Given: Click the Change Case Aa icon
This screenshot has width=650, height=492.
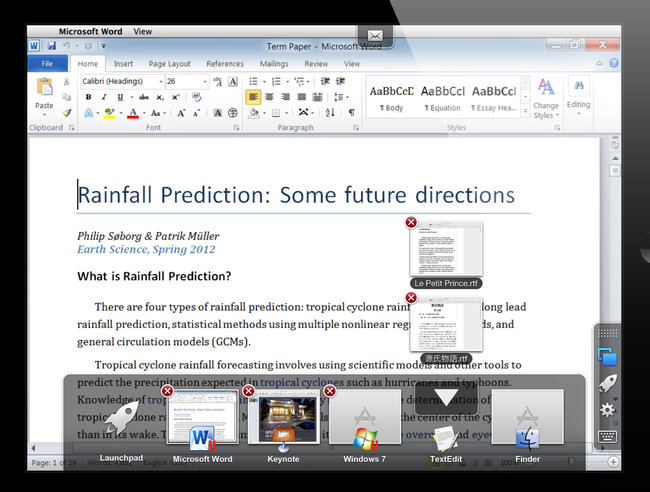Looking at the screenshot, I should click(x=156, y=113).
